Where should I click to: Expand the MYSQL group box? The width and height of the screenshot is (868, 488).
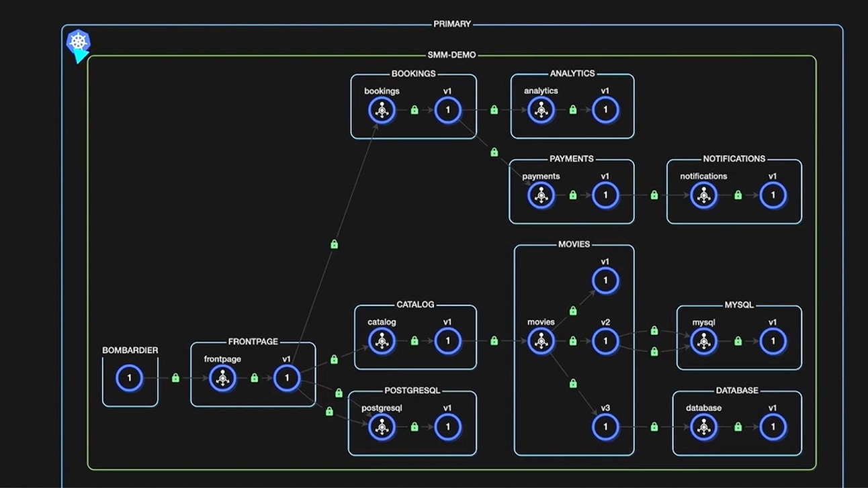739,304
